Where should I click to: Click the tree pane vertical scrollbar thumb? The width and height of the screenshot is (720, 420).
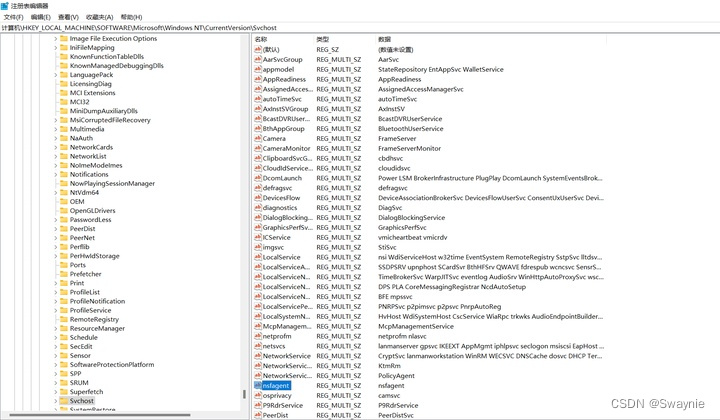(x=244, y=394)
